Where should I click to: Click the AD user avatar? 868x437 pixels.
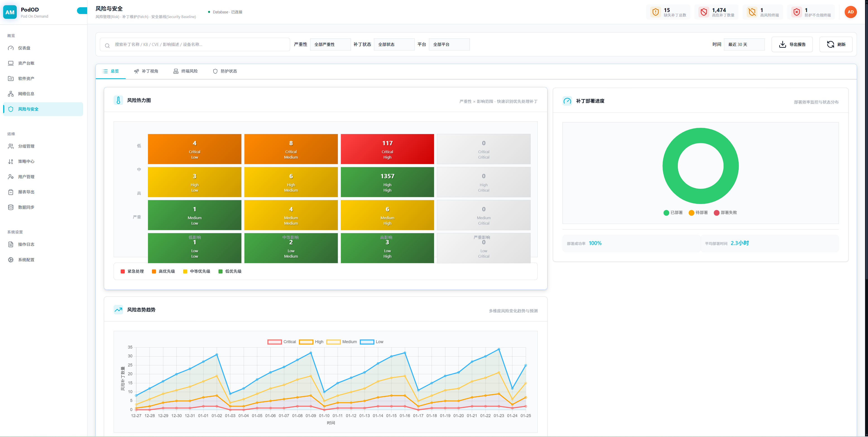point(851,12)
